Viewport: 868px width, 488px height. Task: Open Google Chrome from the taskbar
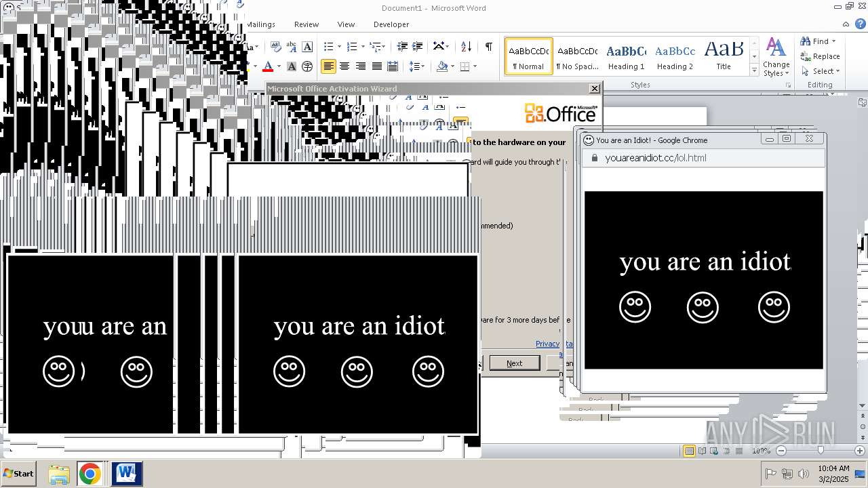90,474
